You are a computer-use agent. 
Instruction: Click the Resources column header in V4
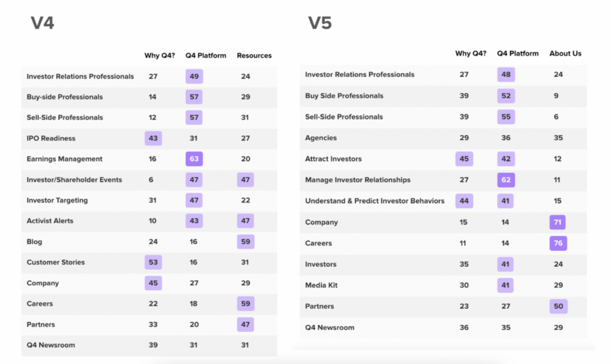tap(254, 55)
